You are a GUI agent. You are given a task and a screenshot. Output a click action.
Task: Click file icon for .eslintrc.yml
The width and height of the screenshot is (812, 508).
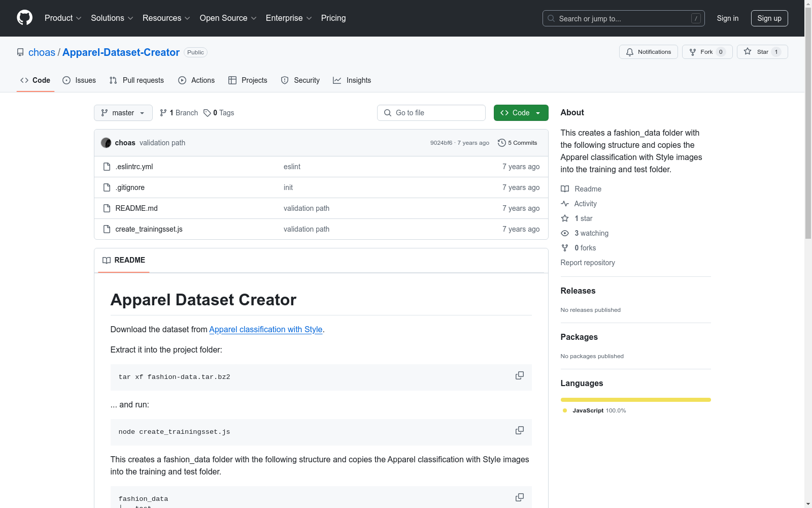107,167
